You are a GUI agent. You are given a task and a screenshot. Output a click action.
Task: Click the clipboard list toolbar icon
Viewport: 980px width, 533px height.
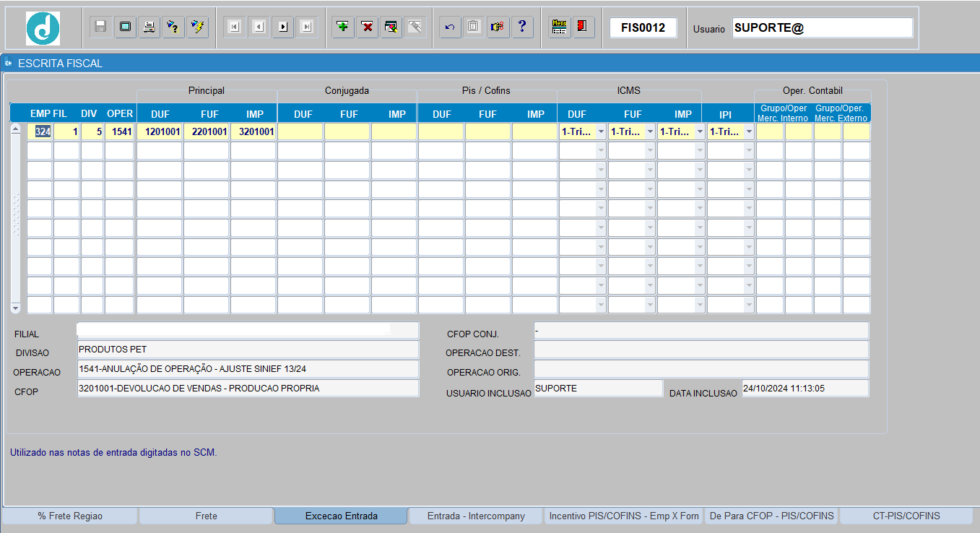click(474, 27)
